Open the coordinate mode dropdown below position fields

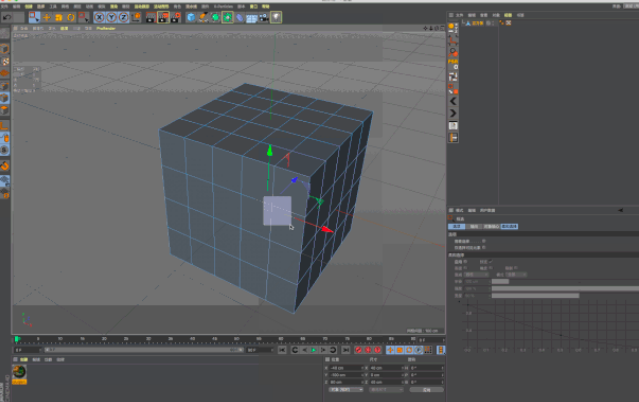tap(346, 390)
